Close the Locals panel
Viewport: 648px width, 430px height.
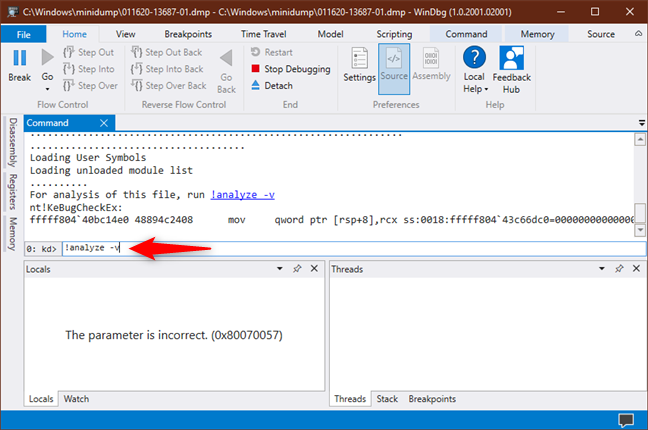[x=314, y=269]
